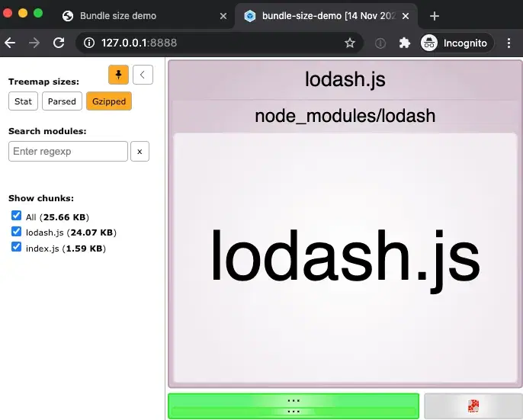Select the green index.js chunk block
The height and width of the screenshot is (420, 523).
pos(294,406)
